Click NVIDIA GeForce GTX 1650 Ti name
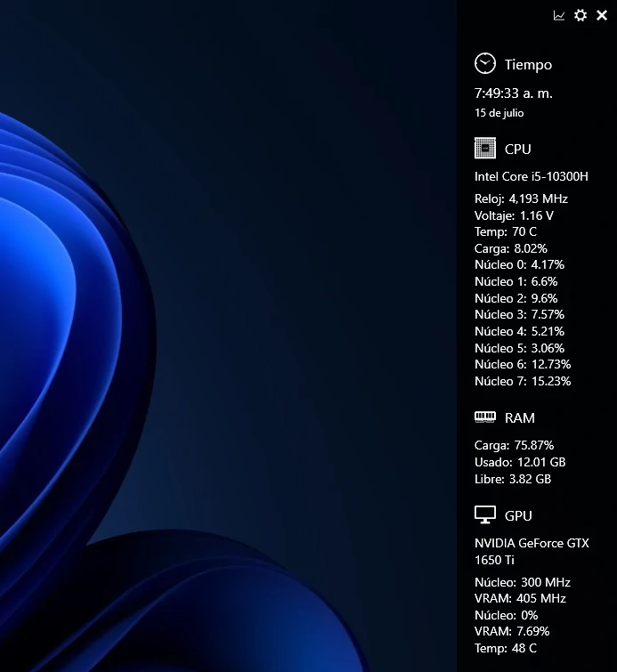 tap(532, 552)
